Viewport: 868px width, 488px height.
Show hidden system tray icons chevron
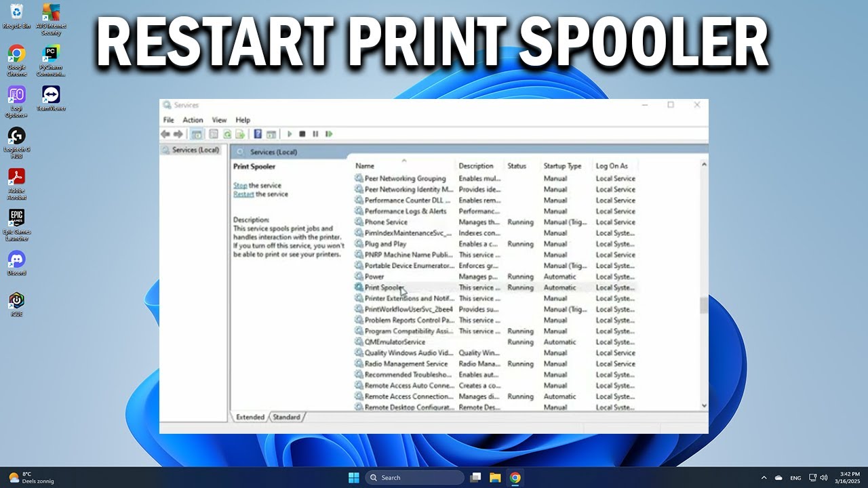click(x=764, y=478)
